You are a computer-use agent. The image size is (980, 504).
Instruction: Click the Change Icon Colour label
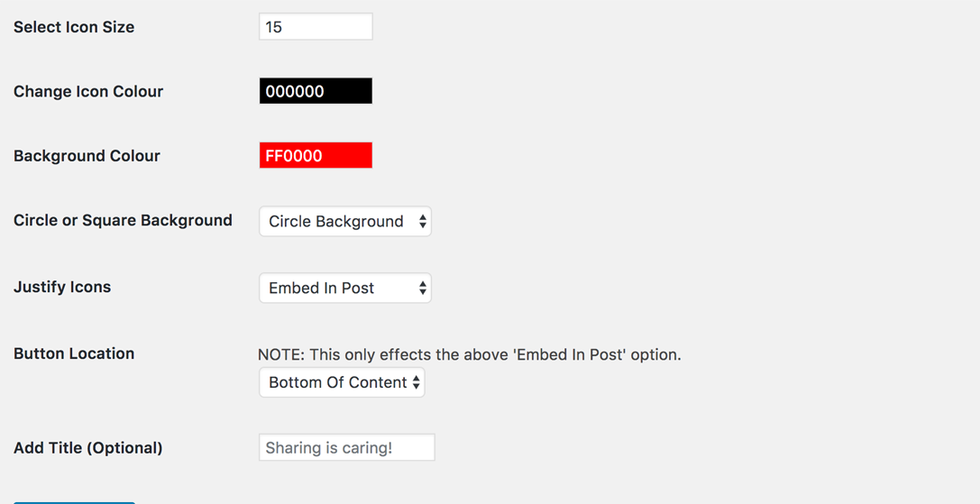[x=88, y=91]
